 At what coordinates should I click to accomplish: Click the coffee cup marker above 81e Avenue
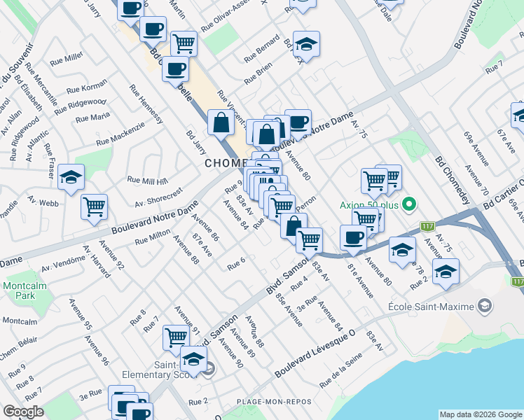pos(353,239)
